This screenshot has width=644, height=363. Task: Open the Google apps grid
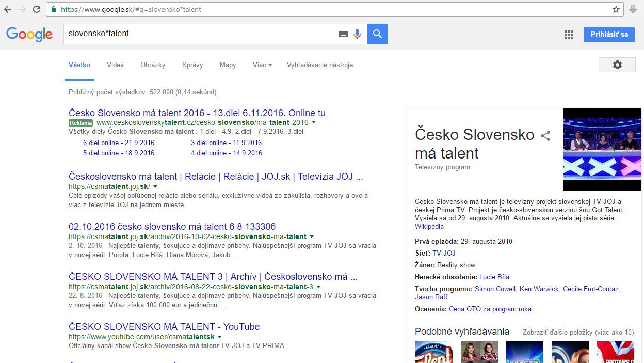tap(569, 35)
